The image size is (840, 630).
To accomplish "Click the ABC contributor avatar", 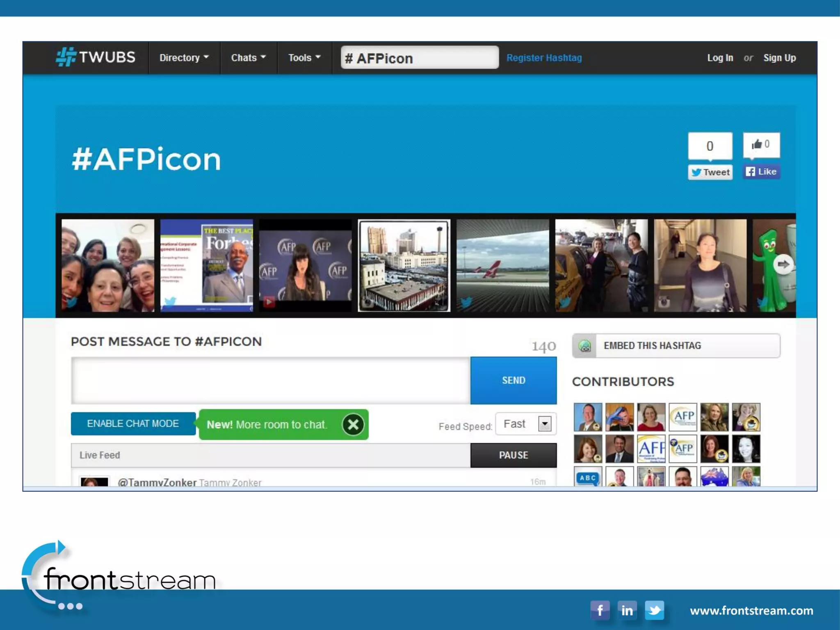I will click(588, 477).
